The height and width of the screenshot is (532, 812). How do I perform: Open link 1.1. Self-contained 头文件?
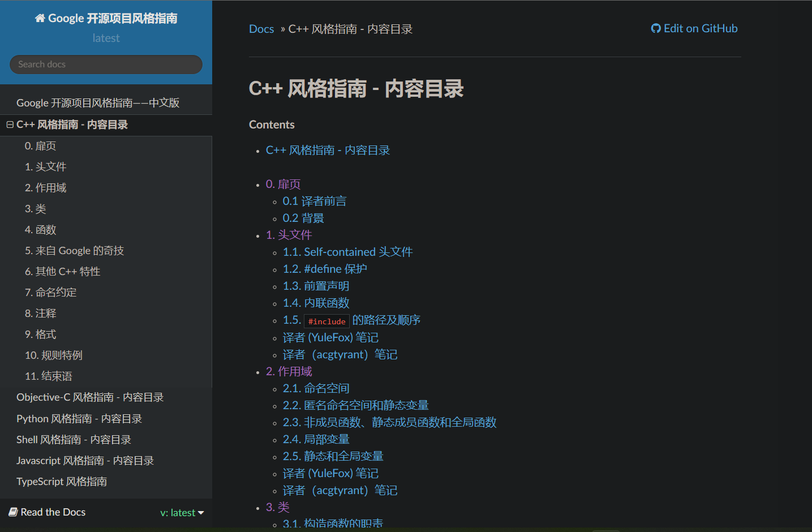click(x=348, y=252)
